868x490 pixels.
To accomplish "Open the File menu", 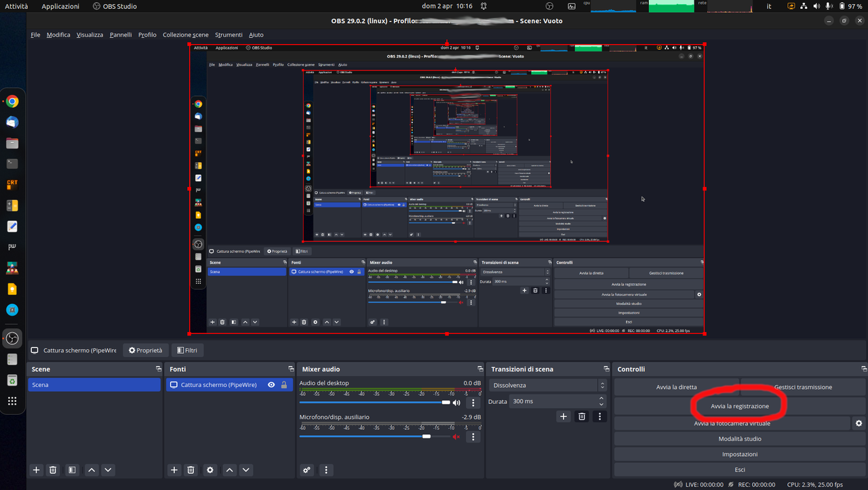I will pyautogui.click(x=35, y=35).
